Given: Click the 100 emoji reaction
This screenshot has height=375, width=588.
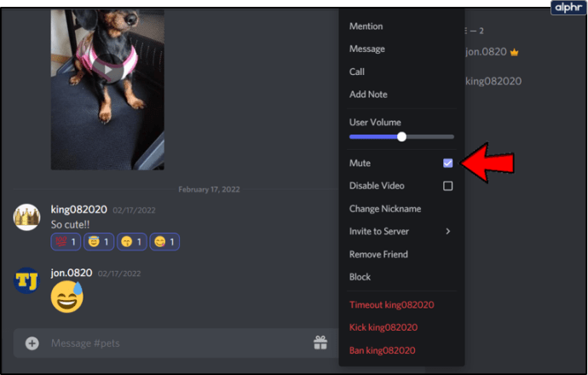Looking at the screenshot, I should point(66,242).
